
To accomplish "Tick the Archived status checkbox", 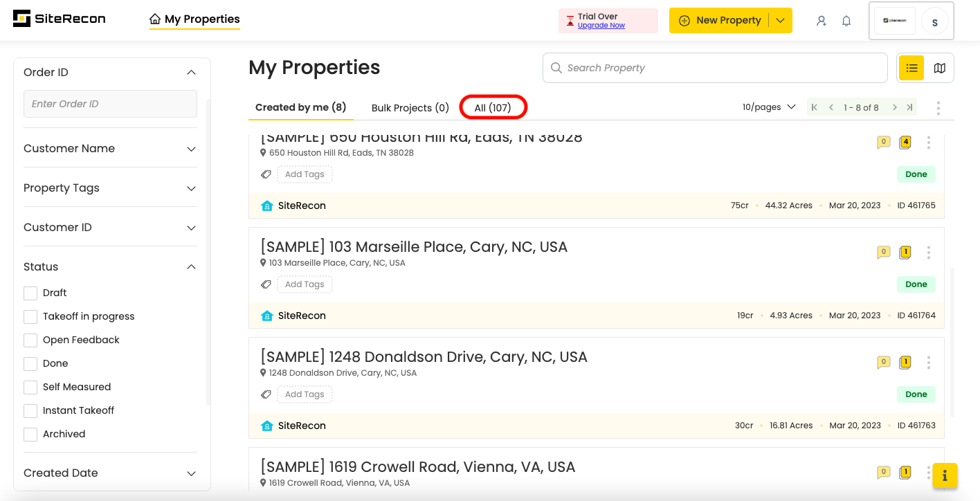I will point(30,435).
